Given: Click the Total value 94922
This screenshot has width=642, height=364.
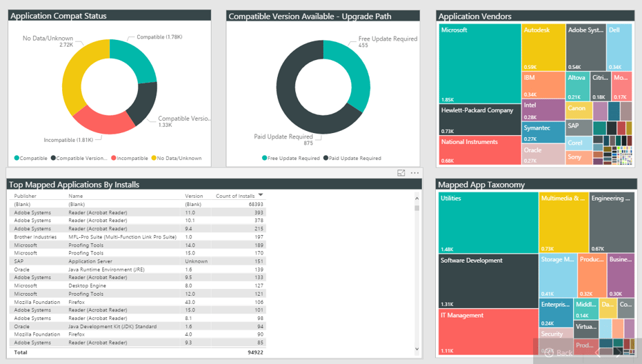Looking at the screenshot, I should (255, 352).
